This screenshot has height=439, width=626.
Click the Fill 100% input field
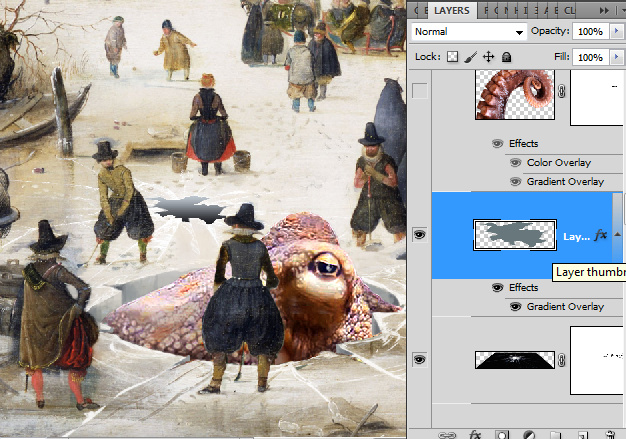click(590, 57)
